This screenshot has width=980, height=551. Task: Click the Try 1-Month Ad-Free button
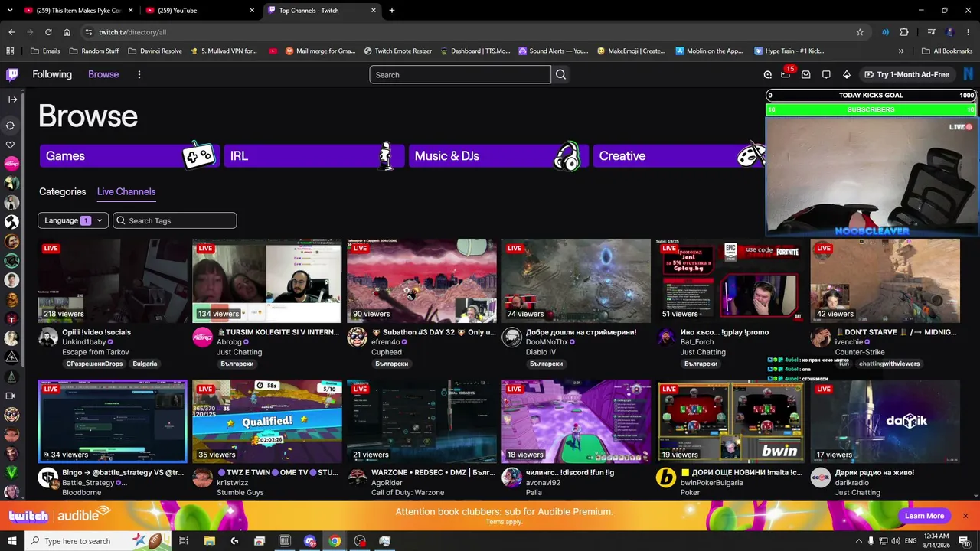(x=907, y=74)
